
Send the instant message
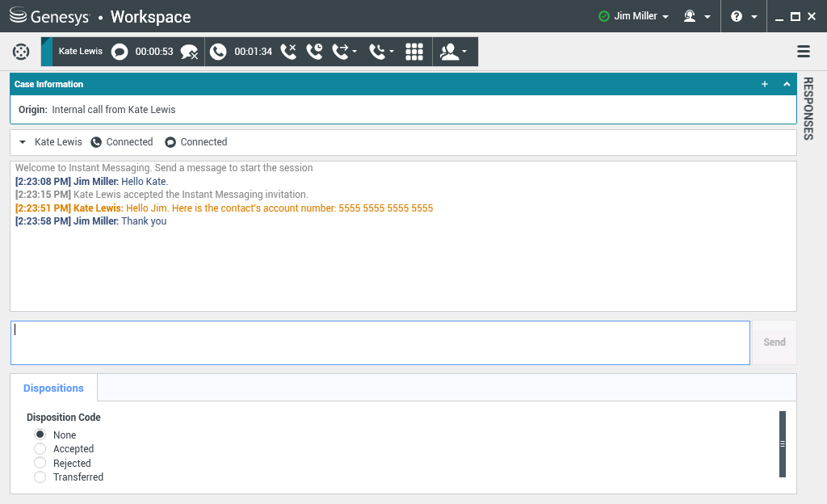[x=775, y=342]
